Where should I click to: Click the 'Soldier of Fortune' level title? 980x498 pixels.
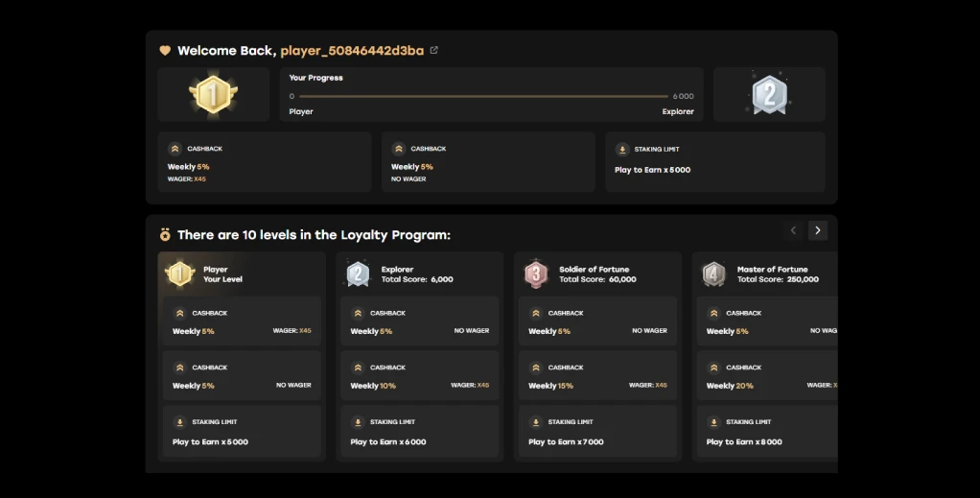click(595, 269)
